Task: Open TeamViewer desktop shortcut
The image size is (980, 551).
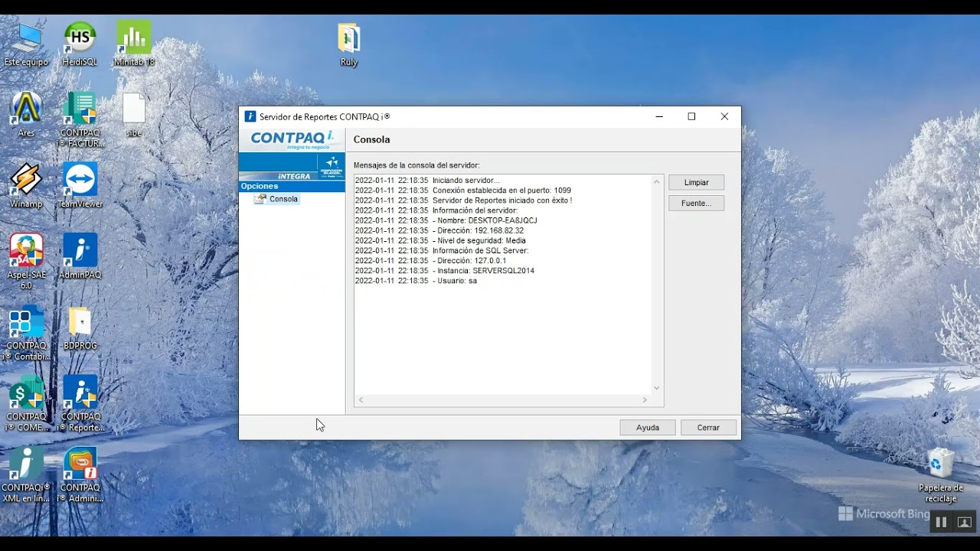Action: click(80, 186)
